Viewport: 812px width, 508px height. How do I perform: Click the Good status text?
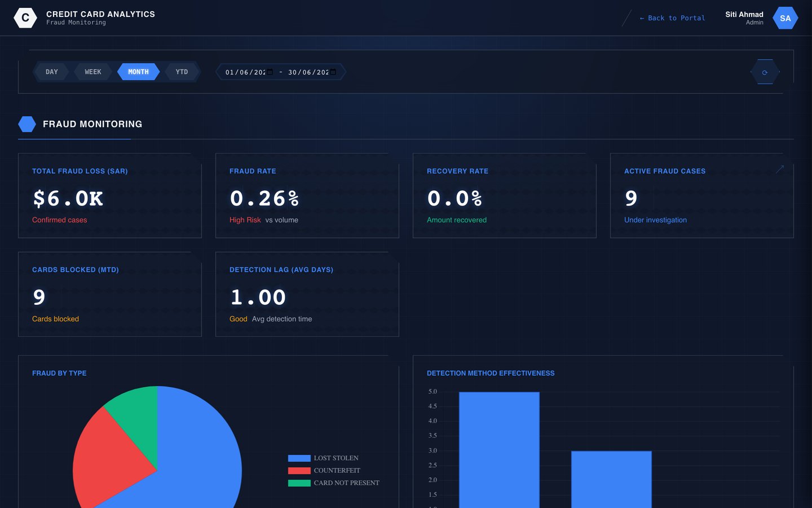point(239,319)
